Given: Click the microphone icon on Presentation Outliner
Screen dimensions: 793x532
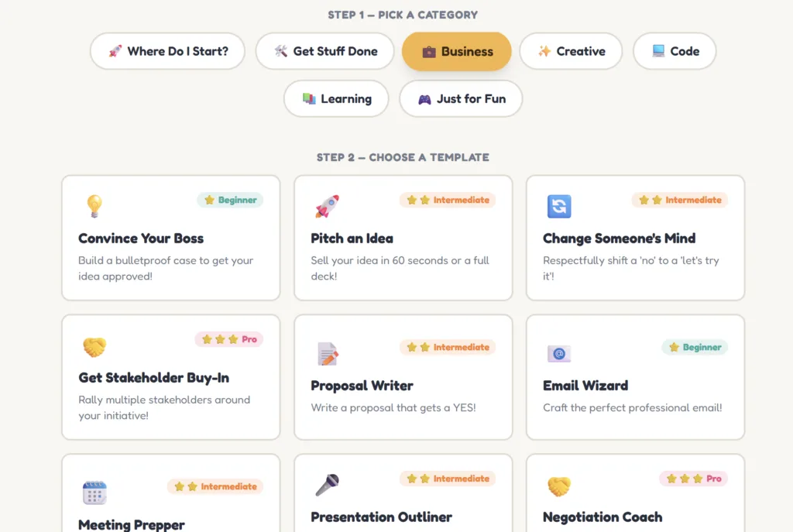Looking at the screenshot, I should tap(327, 486).
